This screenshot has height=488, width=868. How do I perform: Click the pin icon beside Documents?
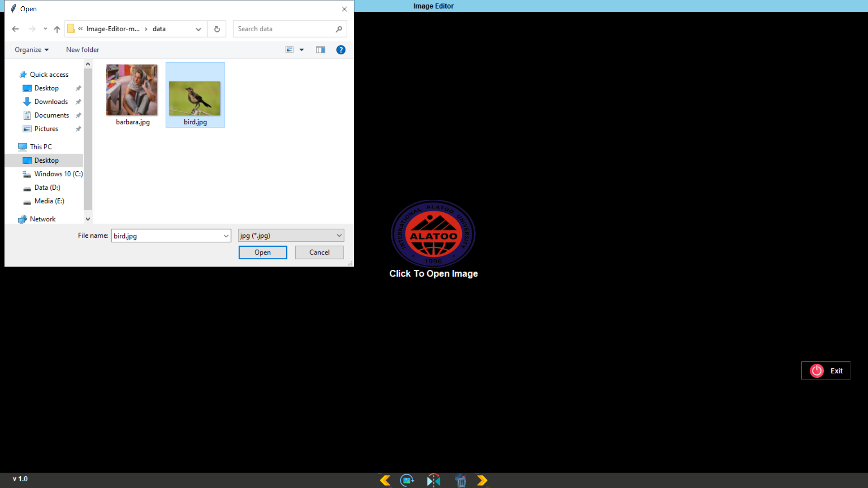pos(78,115)
